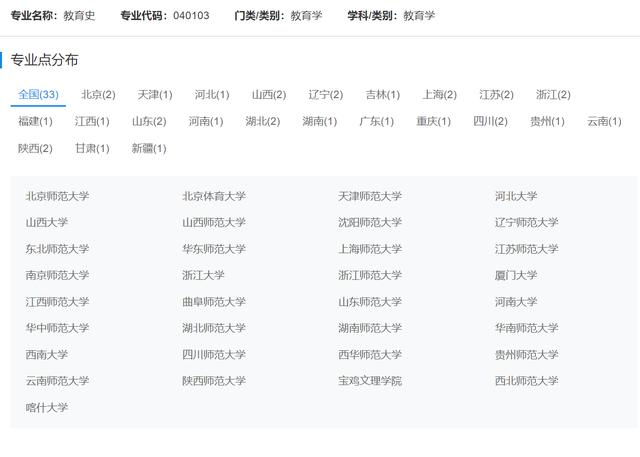The width and height of the screenshot is (640, 457).
Task: Click the 专业名称 value 教育史
Action: pos(79,16)
